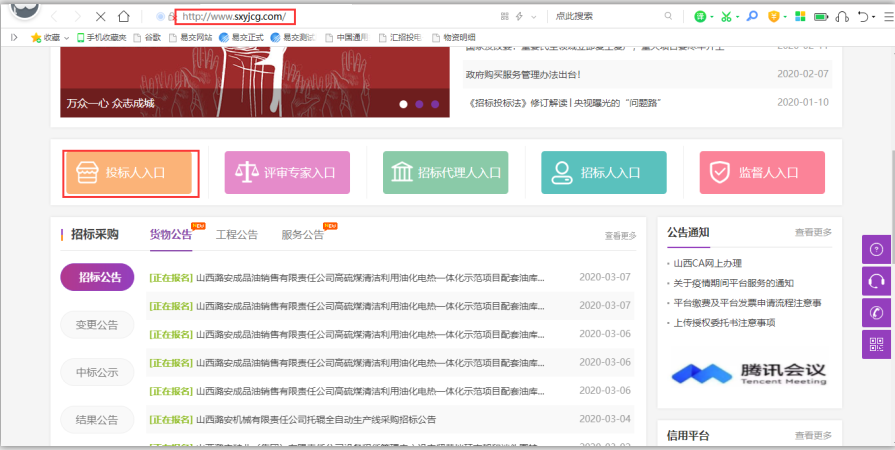895x450 pixels.
Task: Stop loading the page with the X button
Action: pos(100,17)
